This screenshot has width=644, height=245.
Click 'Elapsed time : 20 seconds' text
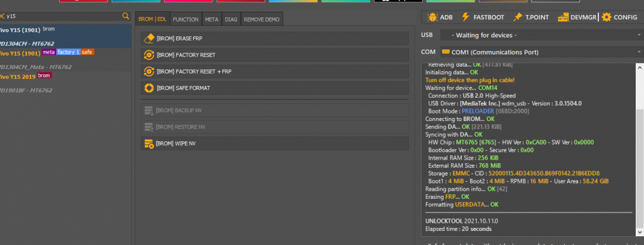(458, 229)
